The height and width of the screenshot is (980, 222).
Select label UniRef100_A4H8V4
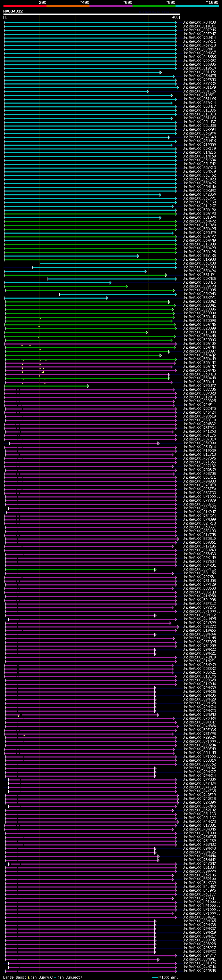(x=199, y=726)
